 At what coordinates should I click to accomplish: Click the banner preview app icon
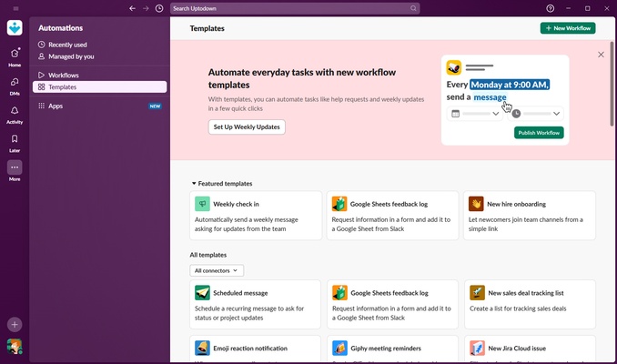454,67
